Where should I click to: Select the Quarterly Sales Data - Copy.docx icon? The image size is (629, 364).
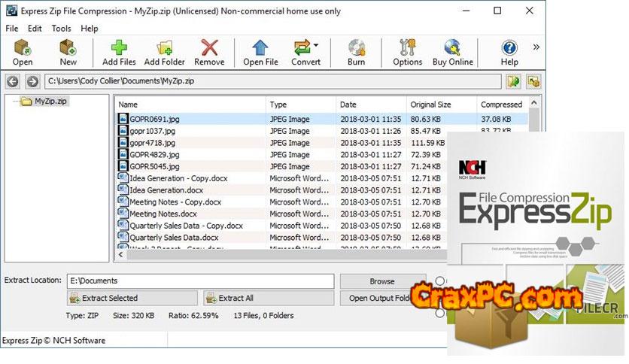[123, 226]
